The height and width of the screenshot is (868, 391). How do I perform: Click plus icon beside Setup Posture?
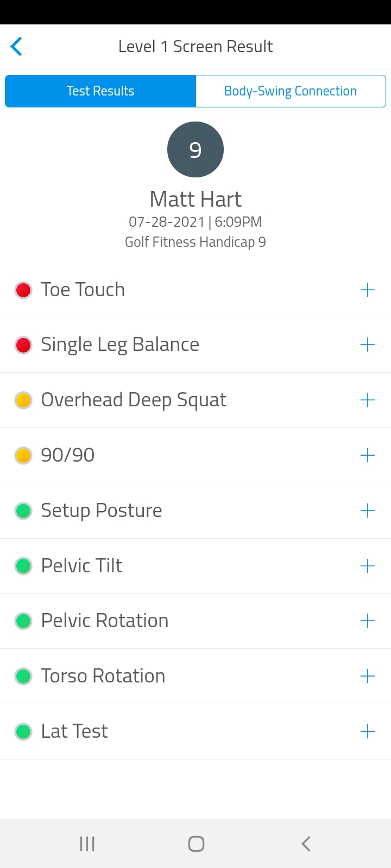pos(368,510)
